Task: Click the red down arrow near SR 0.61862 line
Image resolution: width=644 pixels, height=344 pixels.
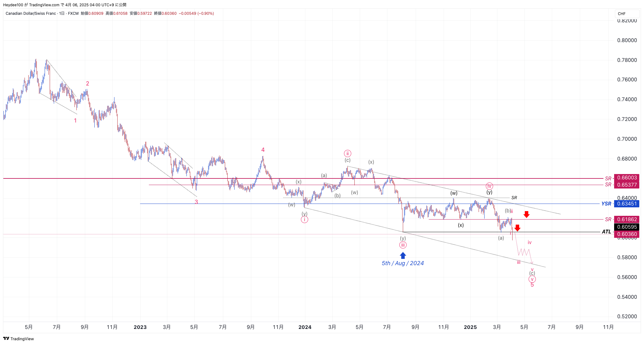Action: pyautogui.click(x=526, y=214)
